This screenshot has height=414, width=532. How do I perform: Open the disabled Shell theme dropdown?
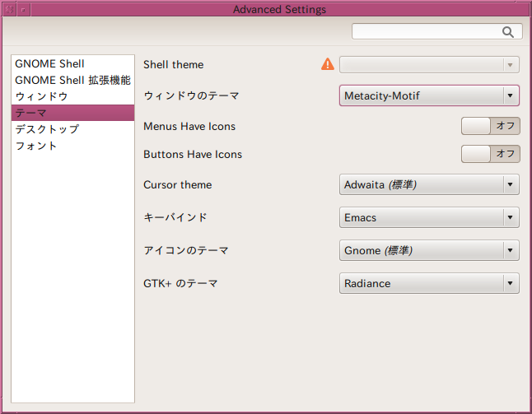coord(429,65)
